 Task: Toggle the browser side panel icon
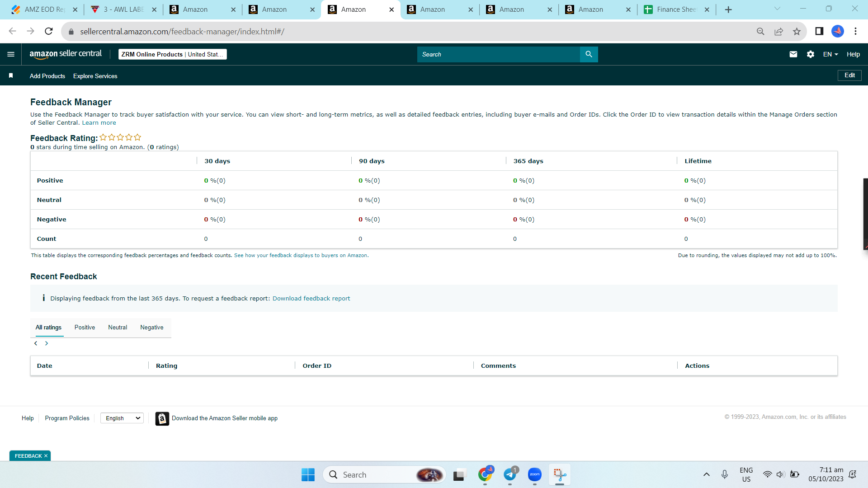(x=819, y=31)
